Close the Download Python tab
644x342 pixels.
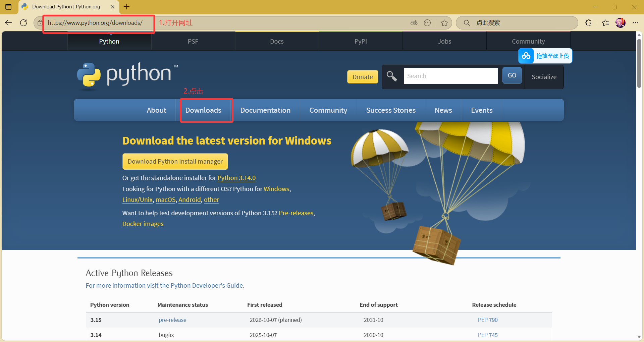[113, 7]
